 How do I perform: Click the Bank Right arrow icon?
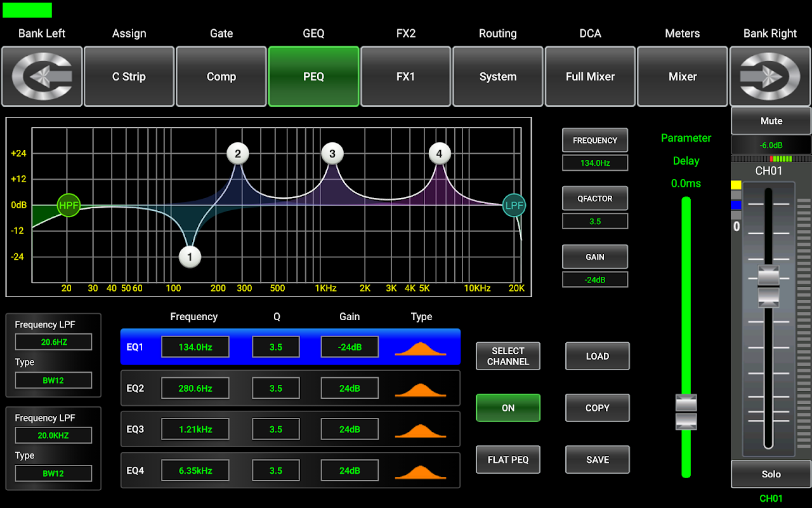click(x=770, y=76)
